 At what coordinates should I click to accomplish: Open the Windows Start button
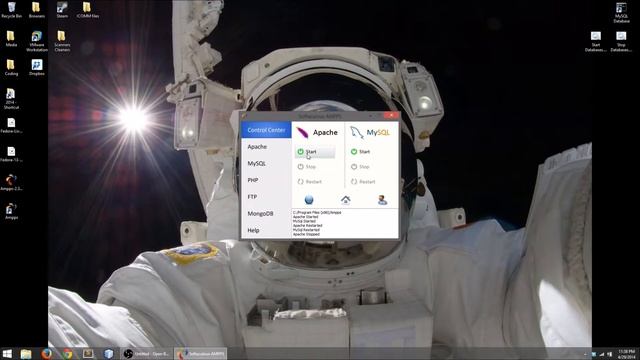coord(7,354)
